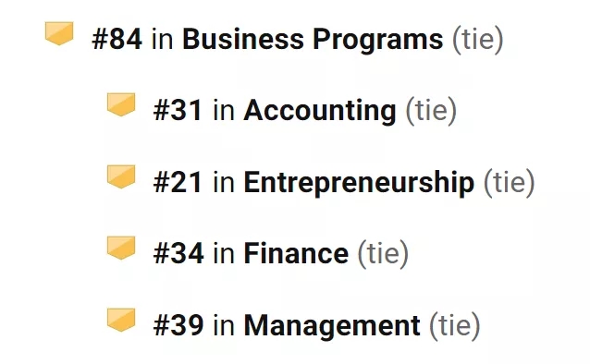Click the (tie) label after Accounting

(x=431, y=111)
